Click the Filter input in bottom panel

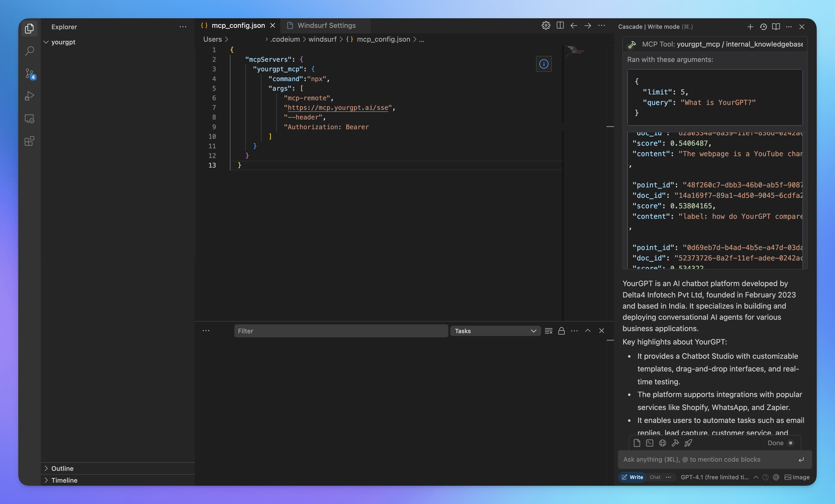click(x=341, y=331)
